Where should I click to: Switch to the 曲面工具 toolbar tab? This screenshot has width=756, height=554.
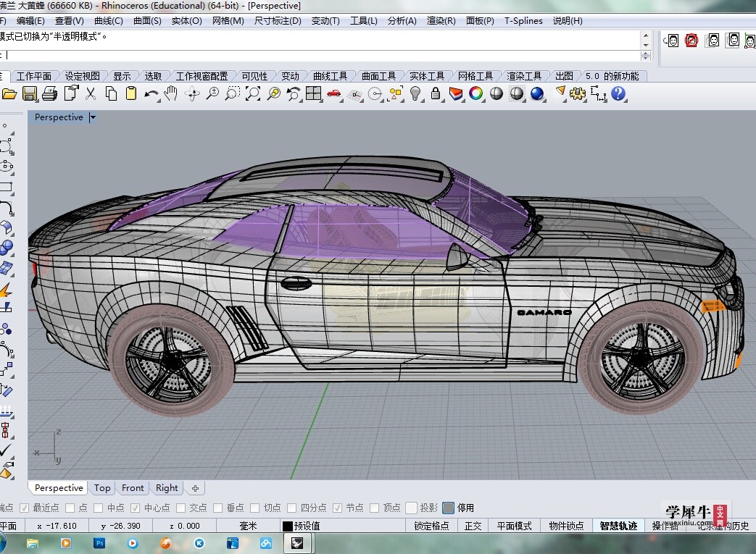click(378, 76)
